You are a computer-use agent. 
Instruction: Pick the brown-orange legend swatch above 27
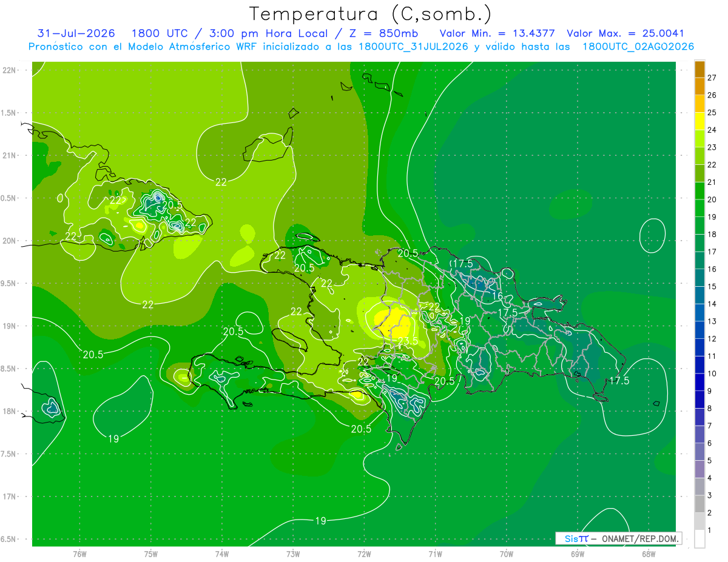pyautogui.click(x=699, y=69)
